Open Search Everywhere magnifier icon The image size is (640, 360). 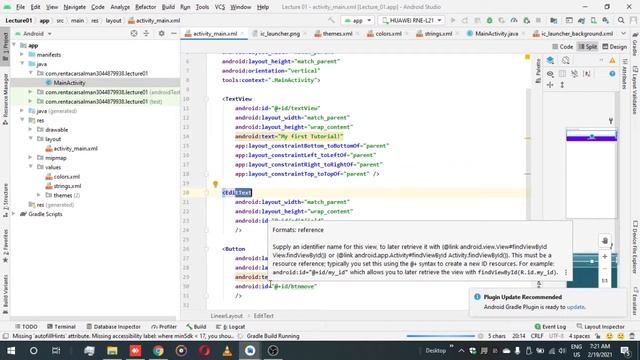pyautogui.click(x=621, y=20)
